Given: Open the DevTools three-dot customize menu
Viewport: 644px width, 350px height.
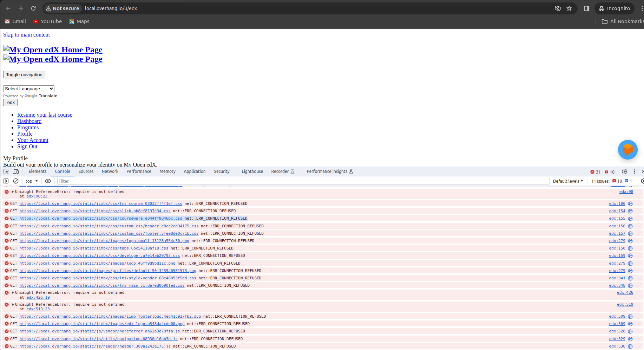Looking at the screenshot, I should [x=634, y=171].
